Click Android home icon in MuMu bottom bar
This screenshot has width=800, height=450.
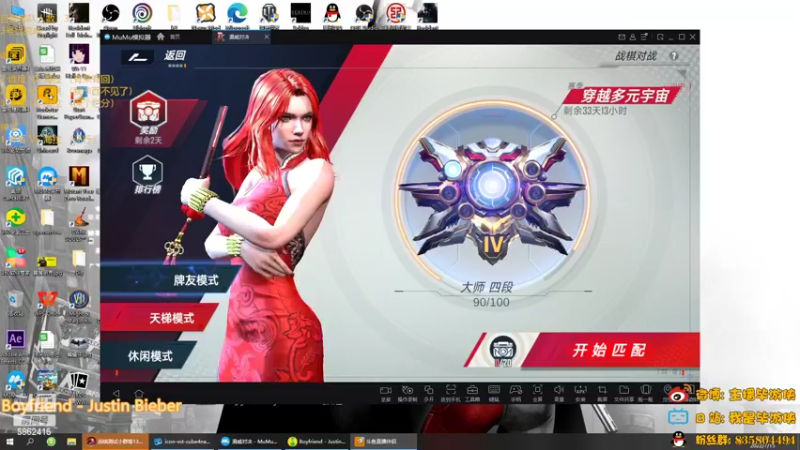point(139,393)
